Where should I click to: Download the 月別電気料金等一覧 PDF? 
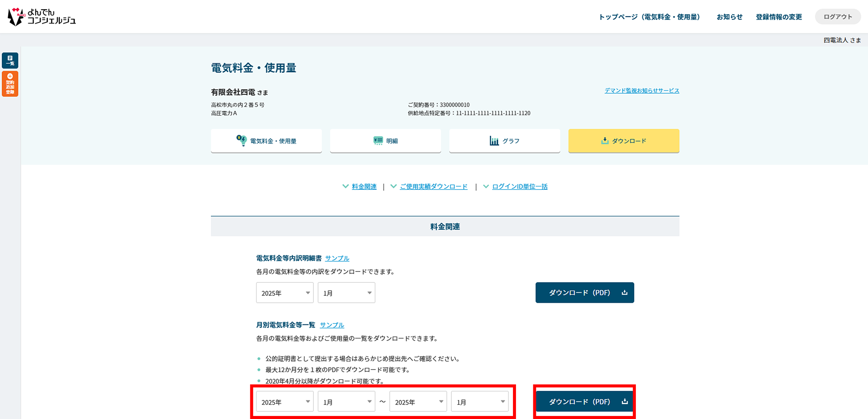tap(585, 402)
